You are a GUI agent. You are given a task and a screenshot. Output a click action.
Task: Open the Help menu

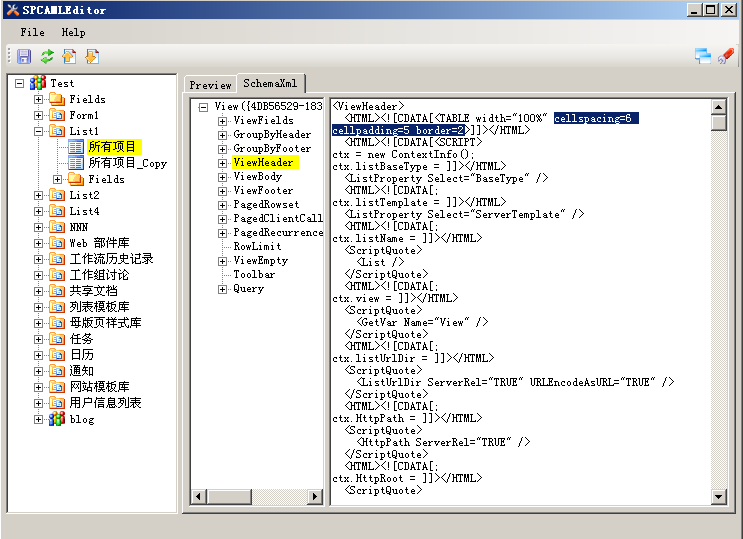tap(73, 33)
